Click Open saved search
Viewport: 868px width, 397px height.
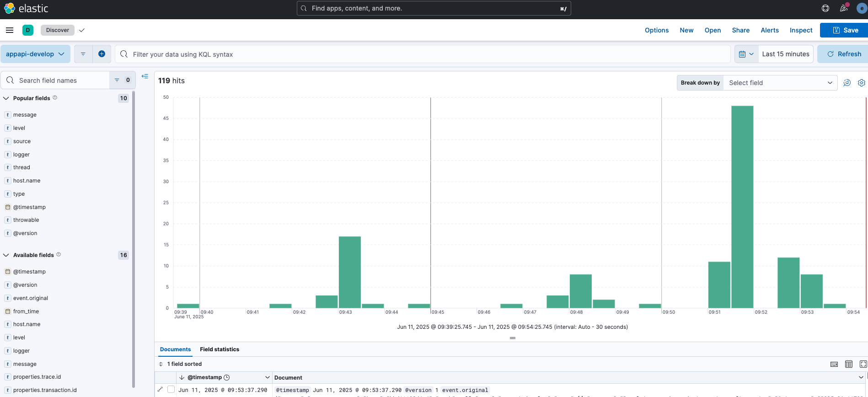pyautogui.click(x=713, y=30)
